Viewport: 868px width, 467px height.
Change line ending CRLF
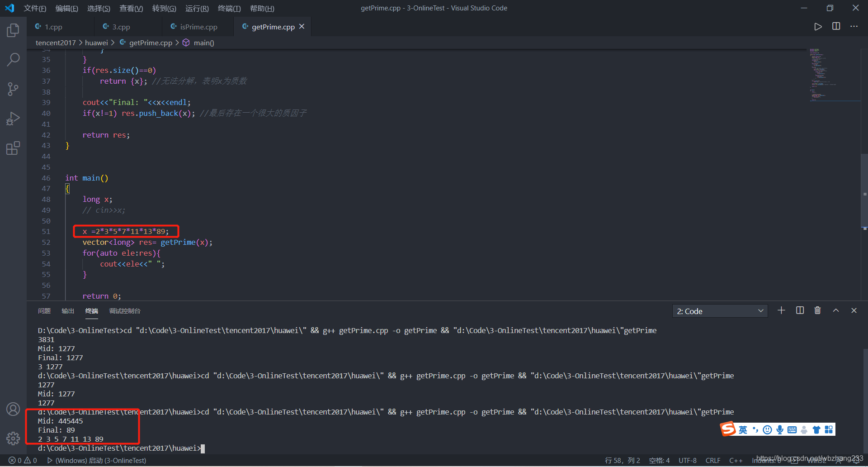point(713,460)
